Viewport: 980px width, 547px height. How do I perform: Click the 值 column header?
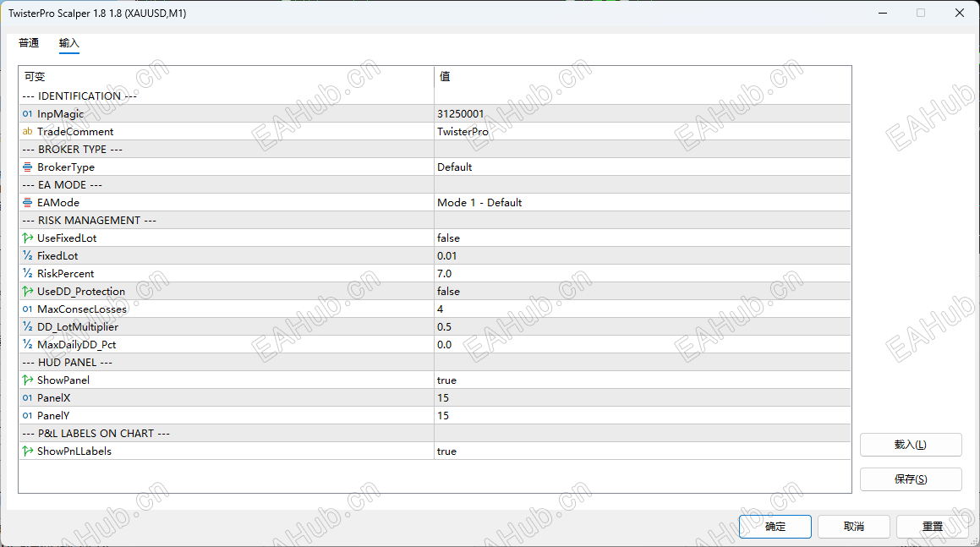[x=643, y=76]
